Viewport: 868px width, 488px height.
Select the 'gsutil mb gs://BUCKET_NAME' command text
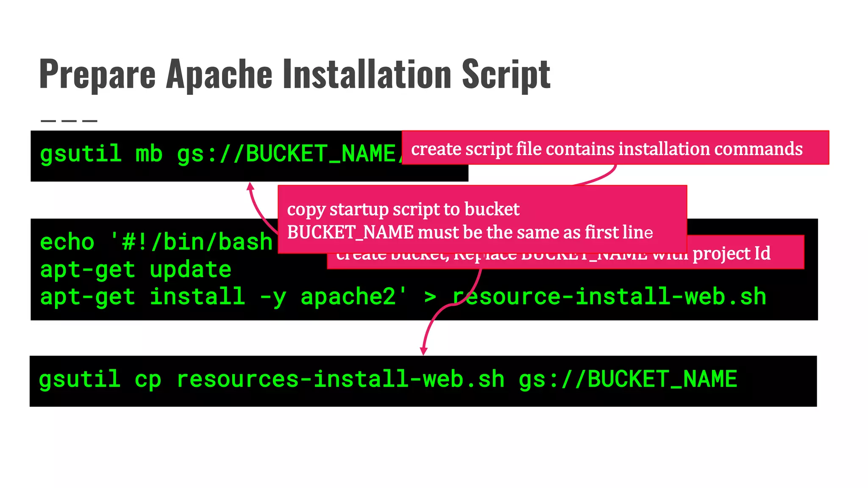pyautogui.click(x=220, y=153)
